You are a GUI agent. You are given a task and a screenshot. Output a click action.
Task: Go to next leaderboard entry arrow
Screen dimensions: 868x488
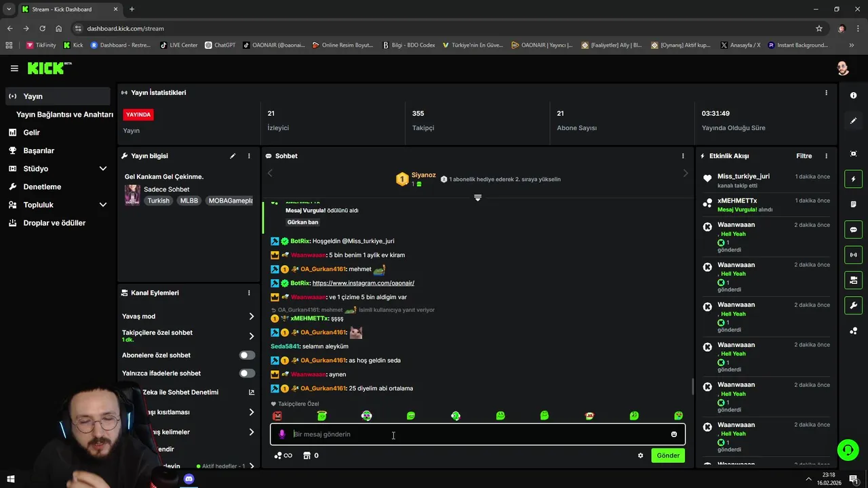[685, 174]
